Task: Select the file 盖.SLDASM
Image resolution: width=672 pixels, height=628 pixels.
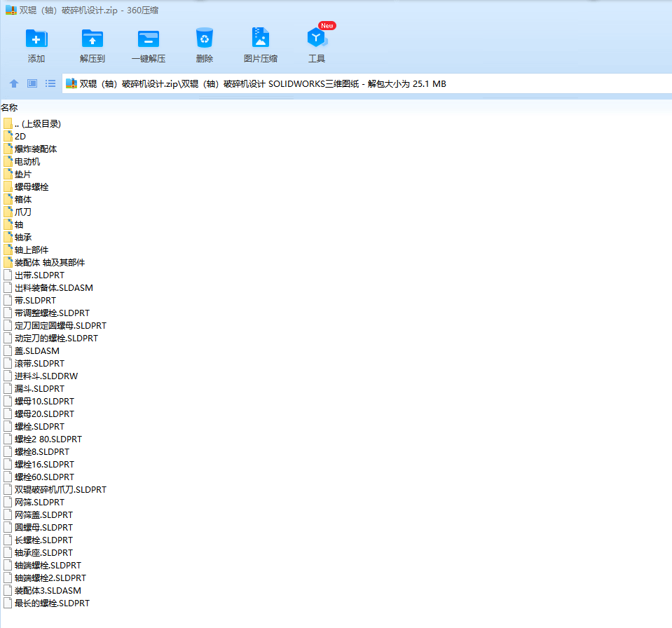Action: click(x=32, y=350)
